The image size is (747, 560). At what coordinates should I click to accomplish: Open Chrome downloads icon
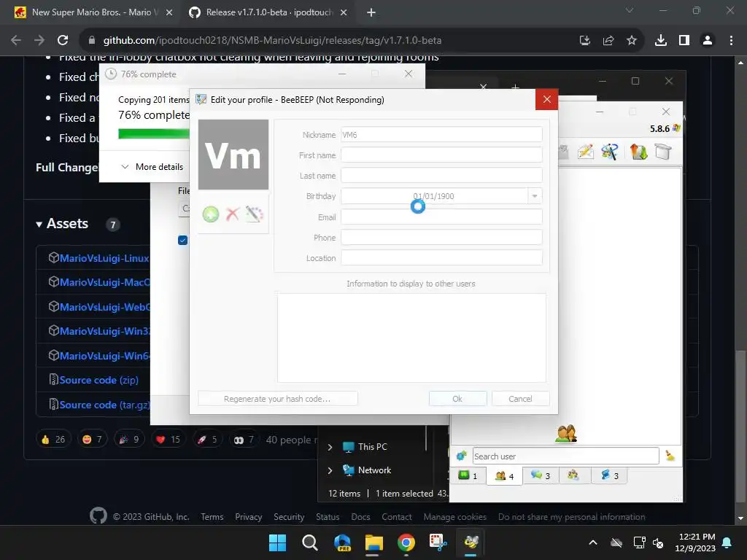(x=661, y=41)
